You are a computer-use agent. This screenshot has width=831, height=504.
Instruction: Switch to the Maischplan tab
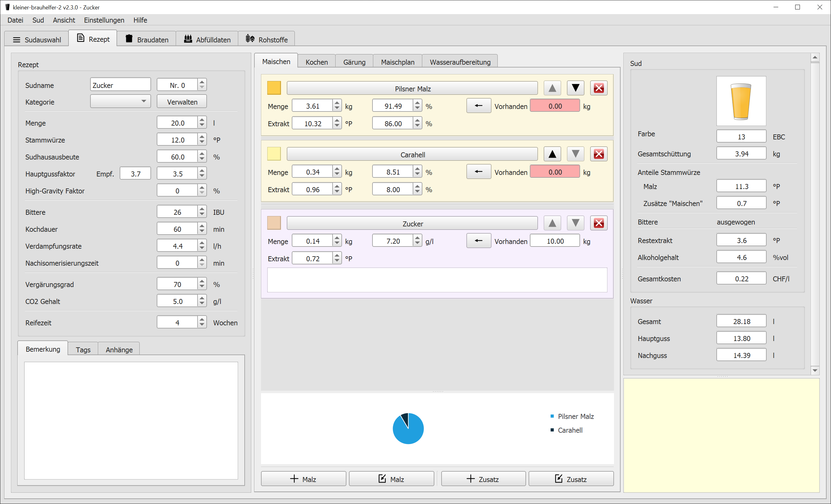point(397,62)
